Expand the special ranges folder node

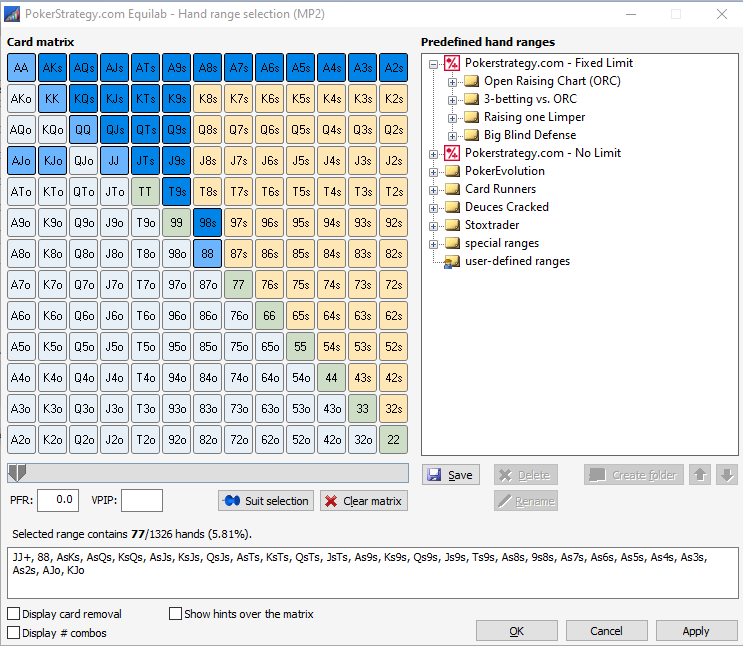[434, 243]
